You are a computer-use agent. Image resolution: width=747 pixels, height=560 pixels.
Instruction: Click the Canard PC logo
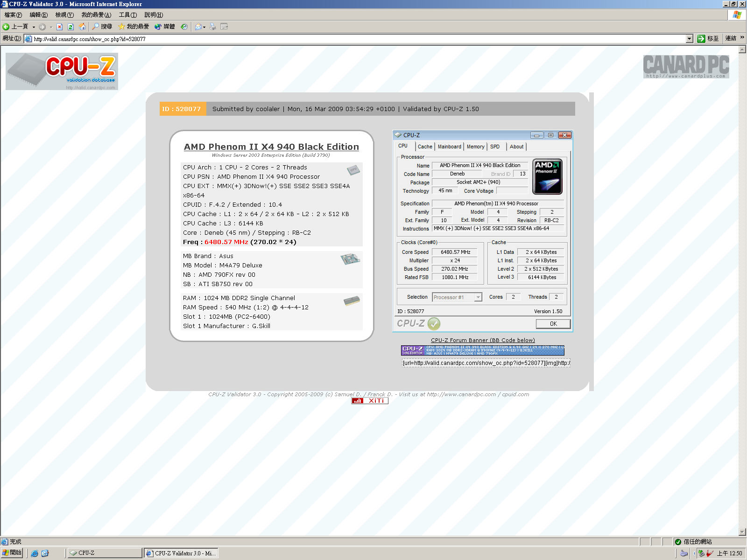[686, 66]
